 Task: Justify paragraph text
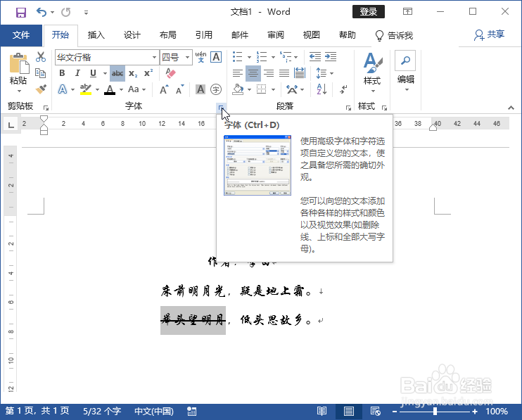coord(284,73)
